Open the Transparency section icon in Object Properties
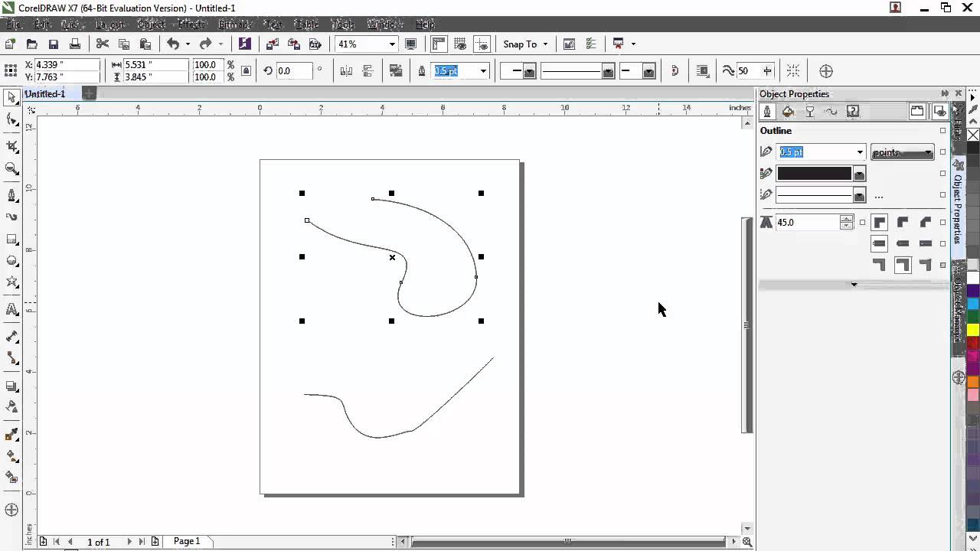 coord(810,112)
